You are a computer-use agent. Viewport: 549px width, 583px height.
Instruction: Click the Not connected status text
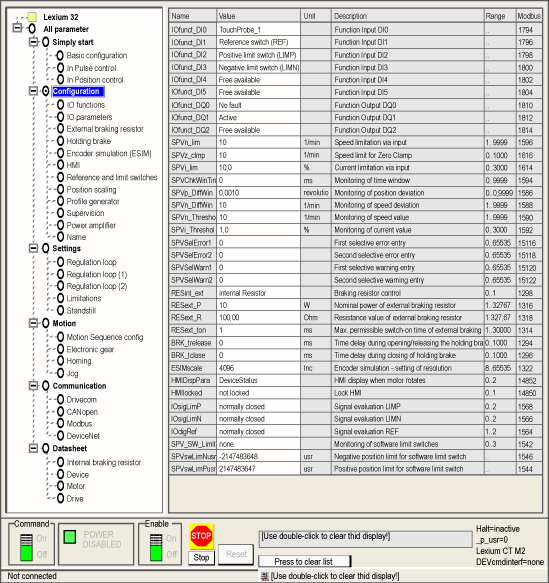pos(32,576)
